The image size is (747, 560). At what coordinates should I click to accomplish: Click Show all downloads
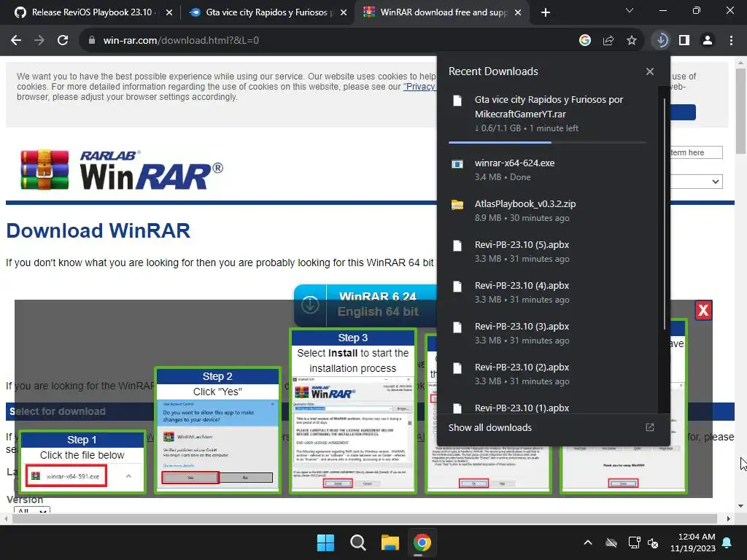(x=489, y=427)
